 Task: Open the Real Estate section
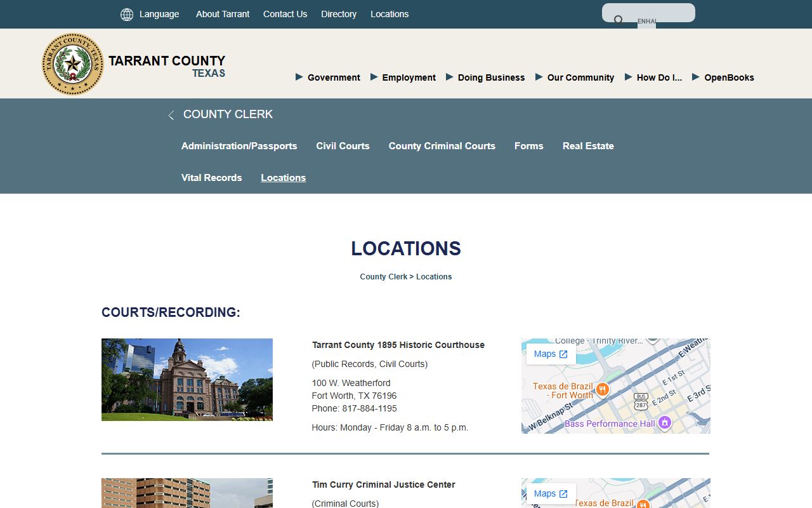[x=588, y=146]
